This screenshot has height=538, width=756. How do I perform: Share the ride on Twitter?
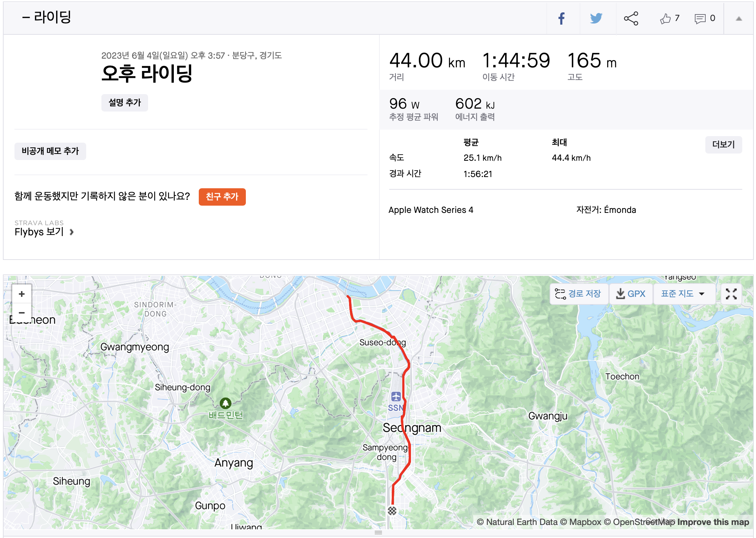tap(596, 18)
